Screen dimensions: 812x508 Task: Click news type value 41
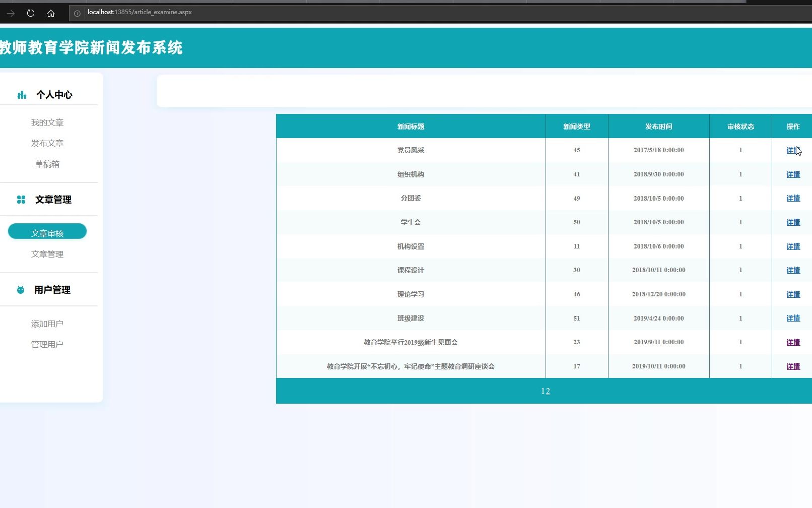577,174
